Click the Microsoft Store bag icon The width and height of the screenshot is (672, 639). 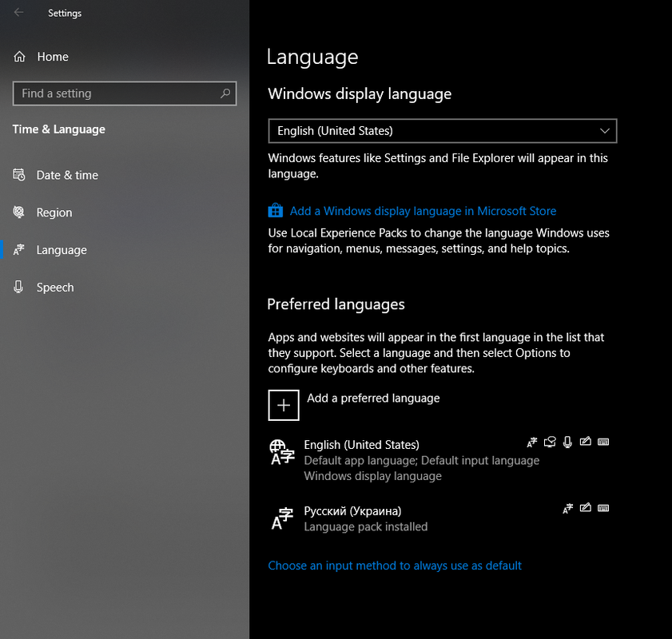pos(276,210)
